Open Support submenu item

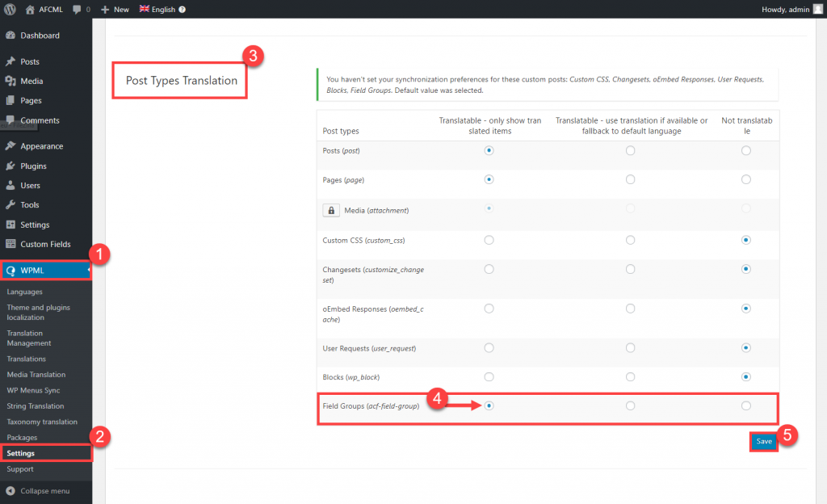pyautogui.click(x=20, y=469)
